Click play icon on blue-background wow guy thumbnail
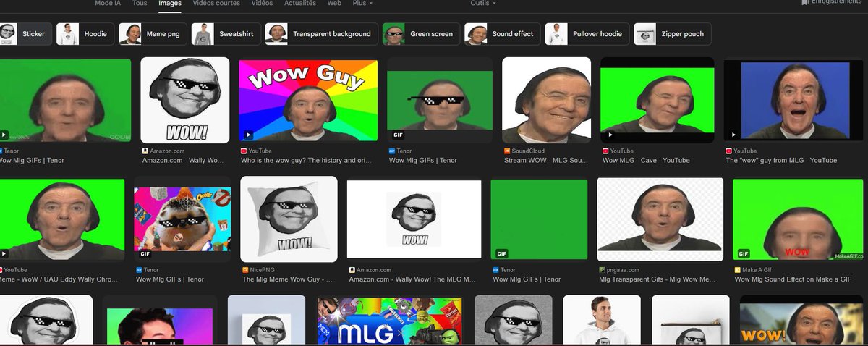Viewport: 868px width, 346px height. [x=735, y=135]
